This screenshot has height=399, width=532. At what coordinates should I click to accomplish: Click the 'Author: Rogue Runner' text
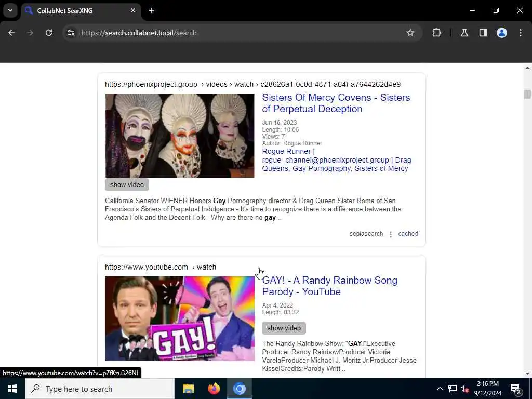pos(292,143)
